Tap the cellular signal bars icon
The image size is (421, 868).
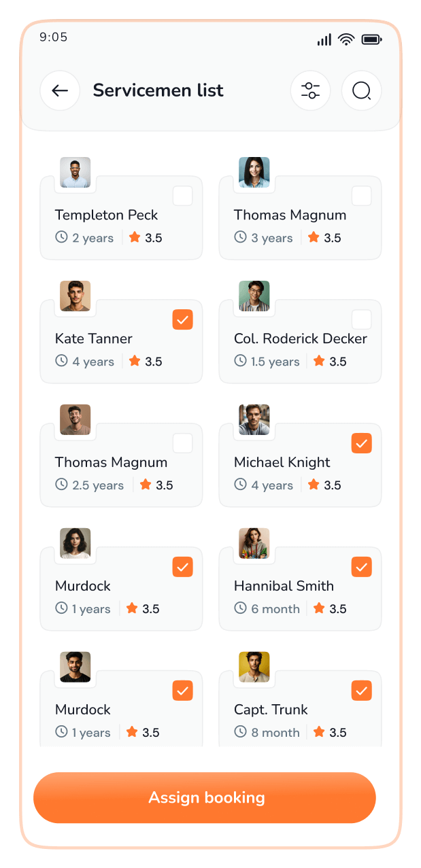324,39
